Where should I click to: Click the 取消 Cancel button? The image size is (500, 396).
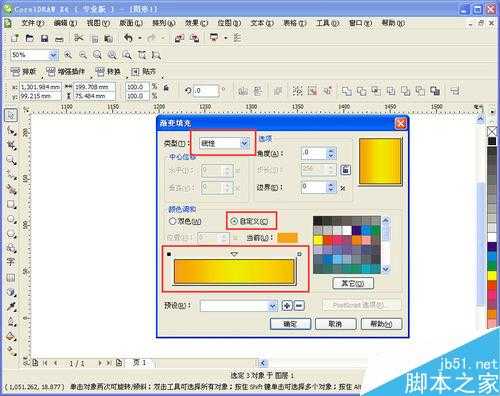pos(336,324)
